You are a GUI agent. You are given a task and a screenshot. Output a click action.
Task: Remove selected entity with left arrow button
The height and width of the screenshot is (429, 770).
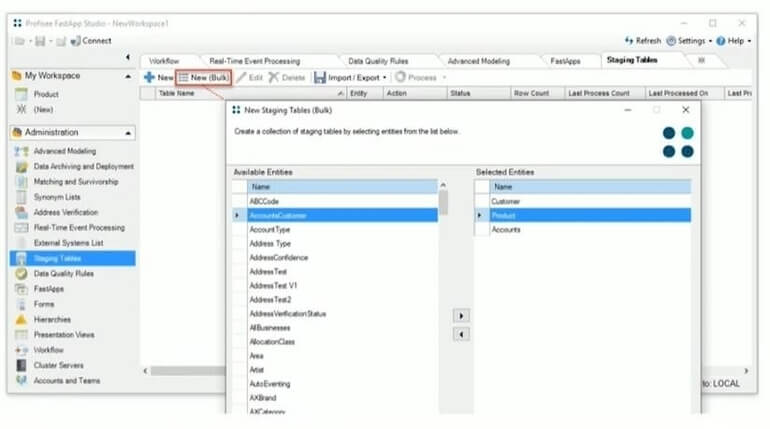coord(461,334)
